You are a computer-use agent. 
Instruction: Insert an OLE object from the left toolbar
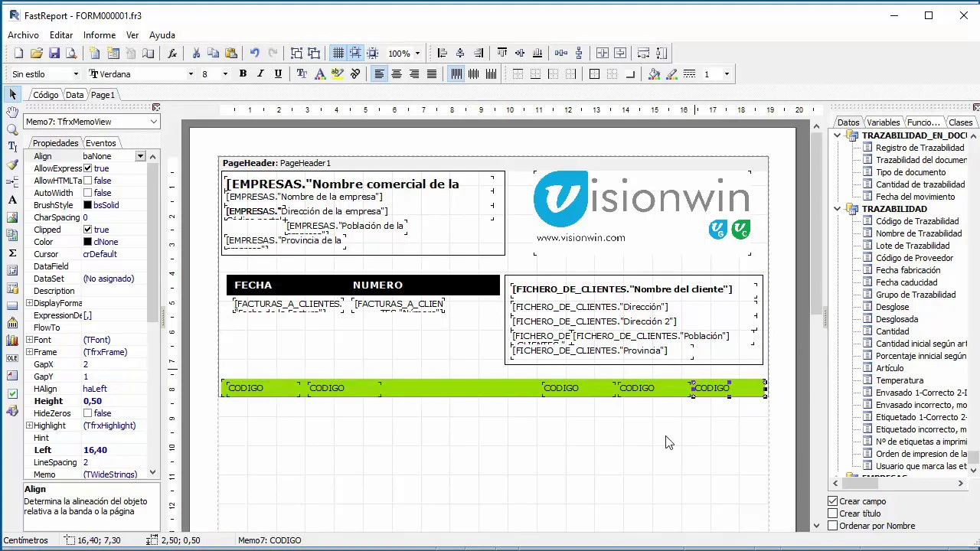[12, 358]
